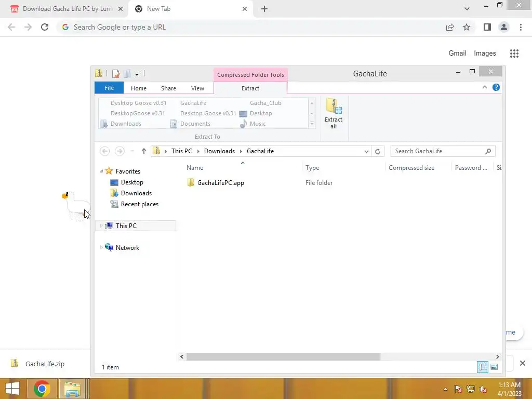Switch to Download Gacha Life PC tab

pyautogui.click(x=64, y=9)
